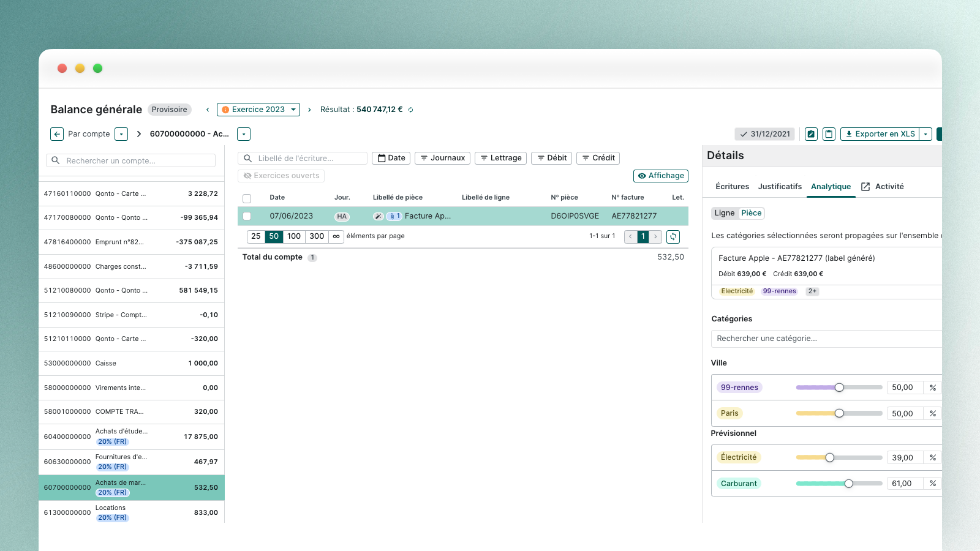Sort by N° pièce column header
This screenshot has height=551, width=980.
tap(564, 198)
